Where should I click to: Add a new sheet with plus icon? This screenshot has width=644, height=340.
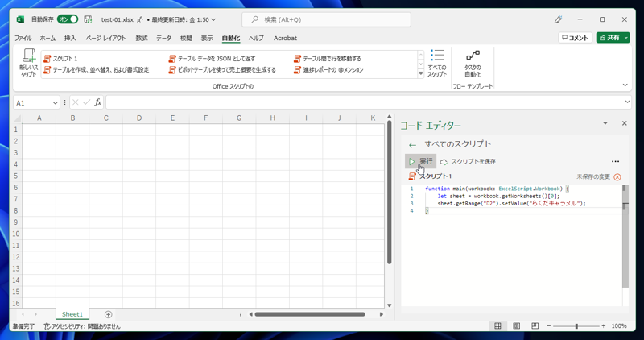(108, 314)
